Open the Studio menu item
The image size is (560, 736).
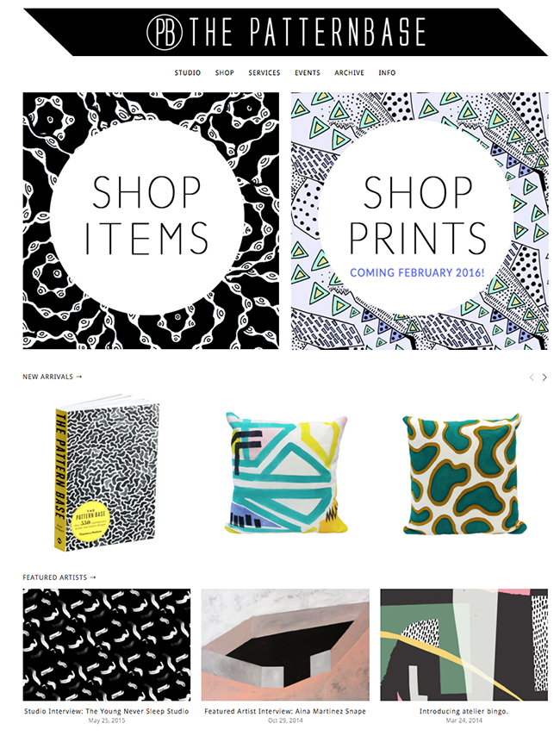click(187, 72)
